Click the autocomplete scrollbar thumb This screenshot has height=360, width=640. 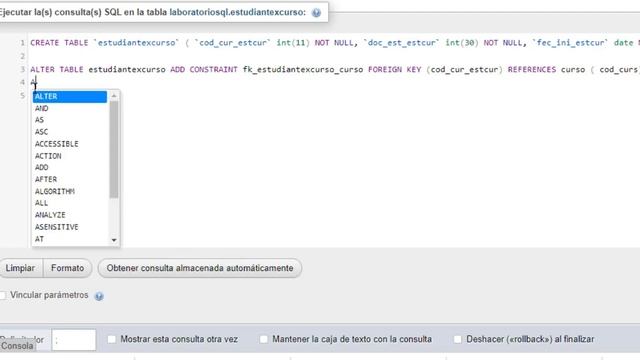click(114, 149)
